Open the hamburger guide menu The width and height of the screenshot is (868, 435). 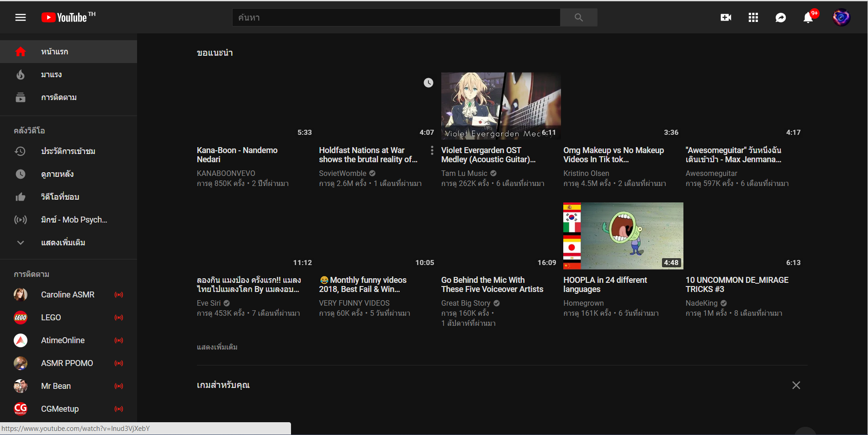point(21,17)
